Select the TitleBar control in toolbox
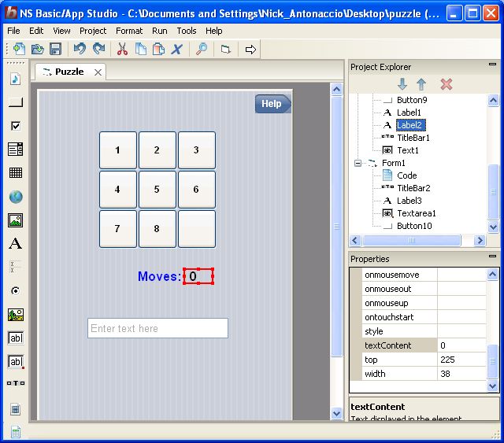The image size is (504, 443). pyautogui.click(x=16, y=383)
